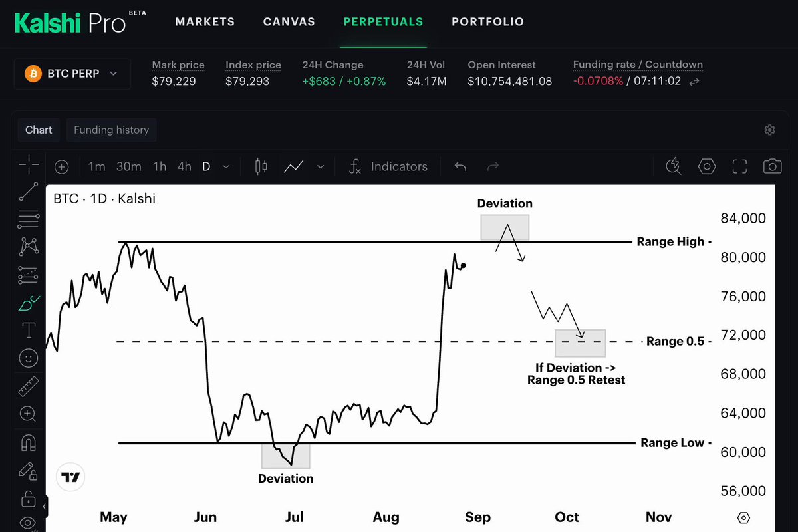Go to the Canvas tab

click(x=289, y=22)
